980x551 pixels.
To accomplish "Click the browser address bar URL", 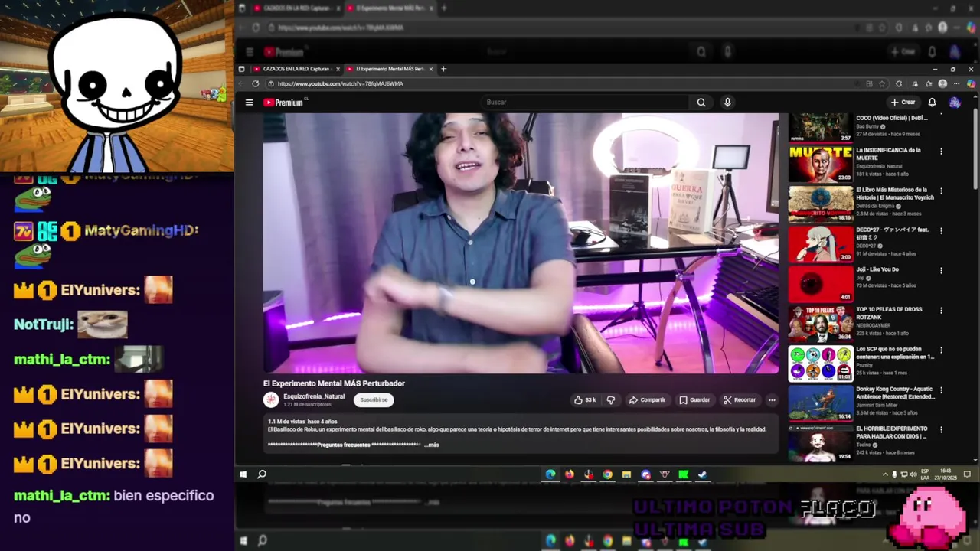I will tap(341, 83).
